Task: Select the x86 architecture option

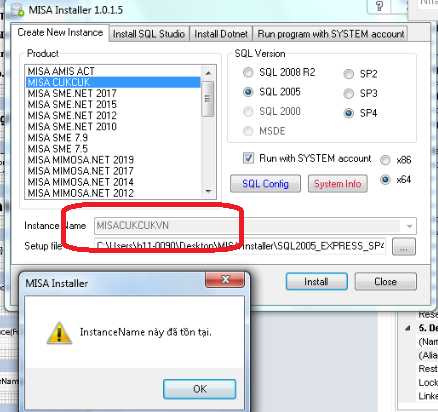Action: [x=385, y=160]
